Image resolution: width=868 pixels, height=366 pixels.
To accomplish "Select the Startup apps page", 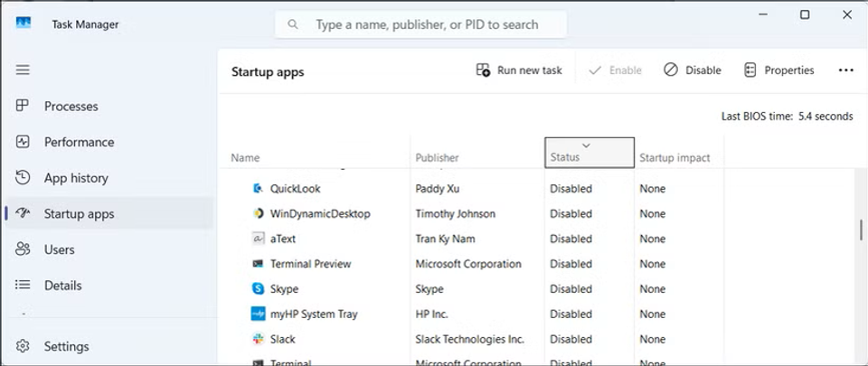I will point(109,213).
